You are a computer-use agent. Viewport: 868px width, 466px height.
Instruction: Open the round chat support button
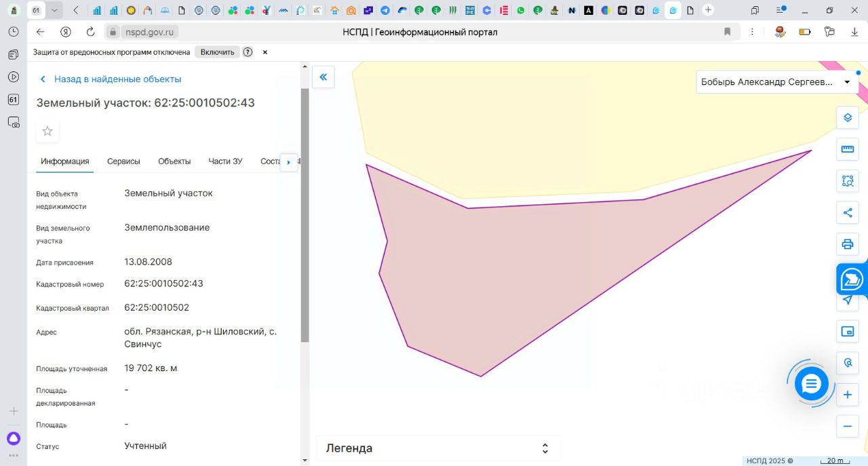coord(811,384)
